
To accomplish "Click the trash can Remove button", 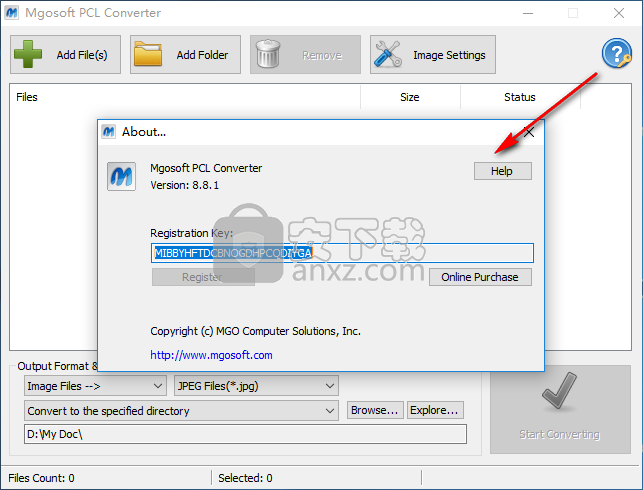I will pyautogui.click(x=306, y=55).
